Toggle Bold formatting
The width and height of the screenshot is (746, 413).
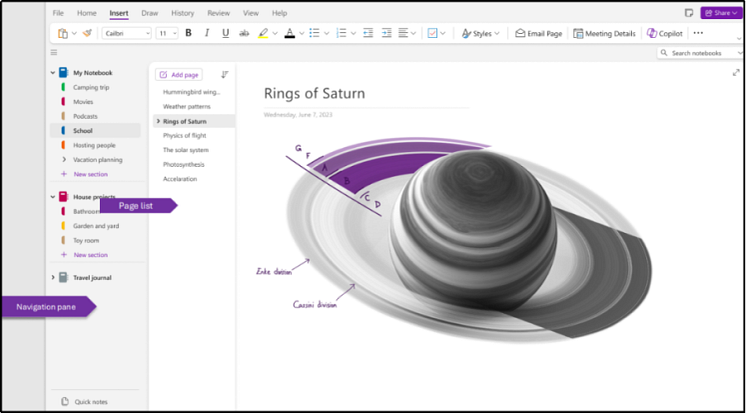(x=188, y=33)
